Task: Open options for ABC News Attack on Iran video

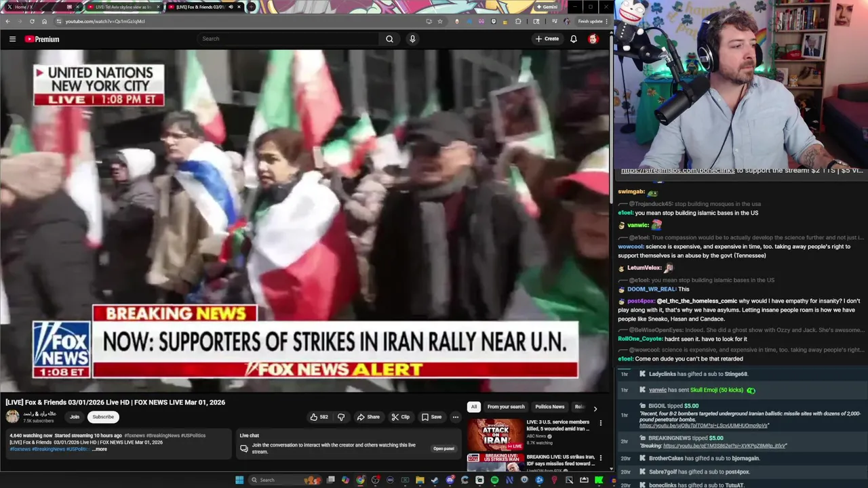Action: [x=600, y=423]
